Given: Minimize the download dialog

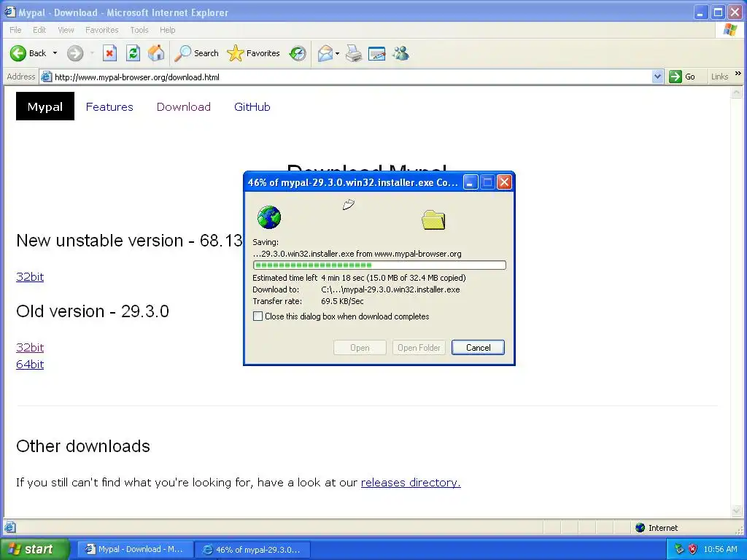Looking at the screenshot, I should tap(471, 182).
